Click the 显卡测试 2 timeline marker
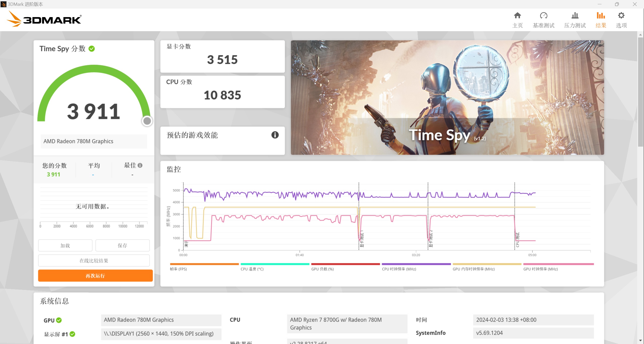This screenshot has width=644, height=344. pos(431,239)
